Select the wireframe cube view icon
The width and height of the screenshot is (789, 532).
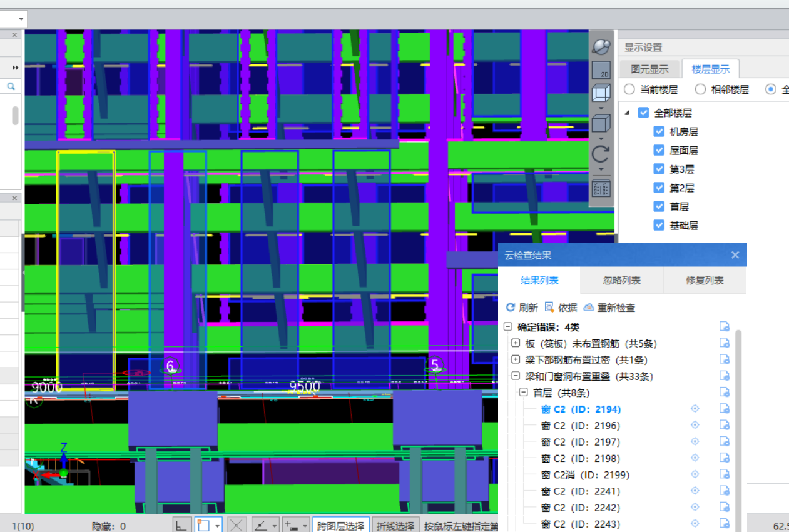click(x=601, y=94)
